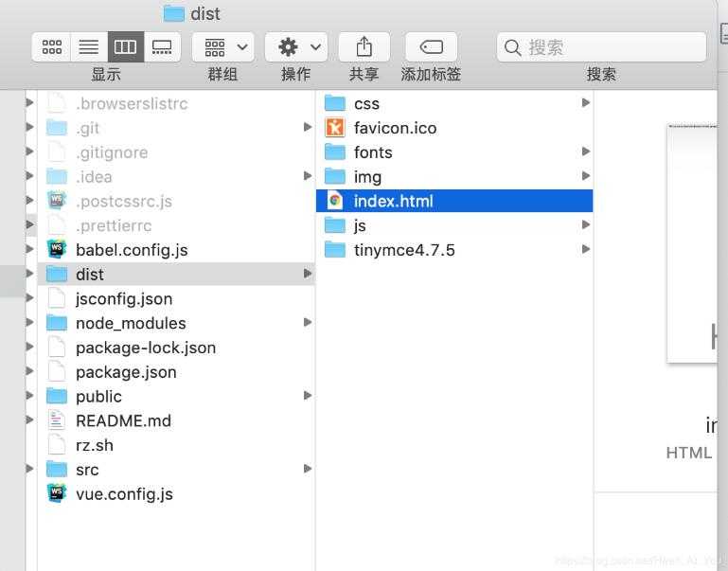Click the README.md document icon
The height and width of the screenshot is (571, 728).
57,420
